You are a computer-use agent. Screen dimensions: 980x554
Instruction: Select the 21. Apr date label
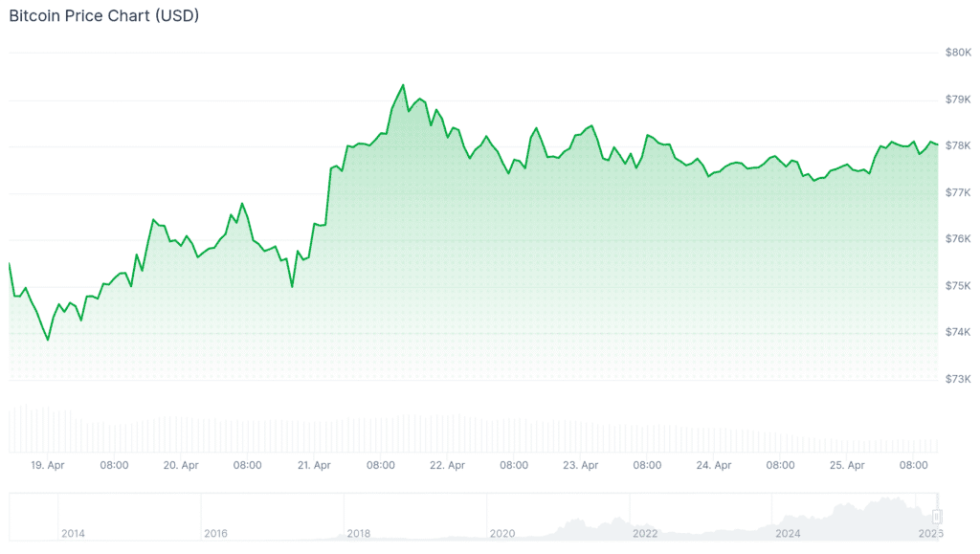[x=314, y=466]
